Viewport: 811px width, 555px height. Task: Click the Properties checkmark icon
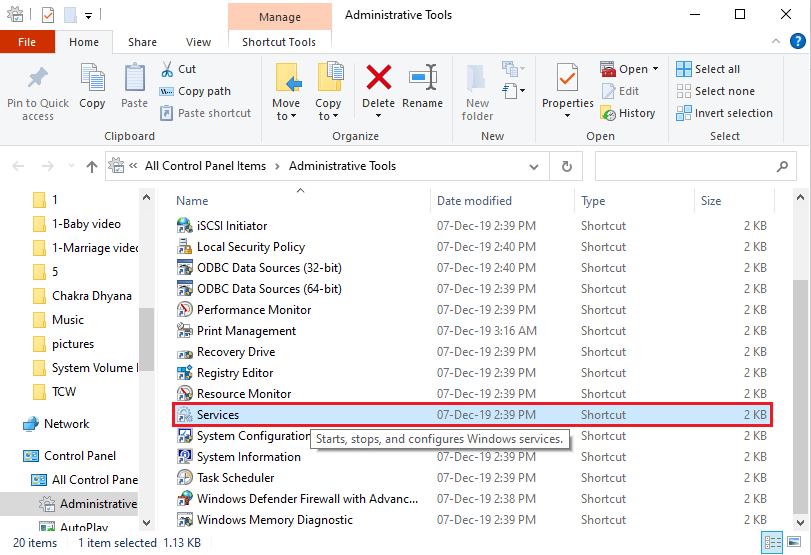tap(567, 78)
